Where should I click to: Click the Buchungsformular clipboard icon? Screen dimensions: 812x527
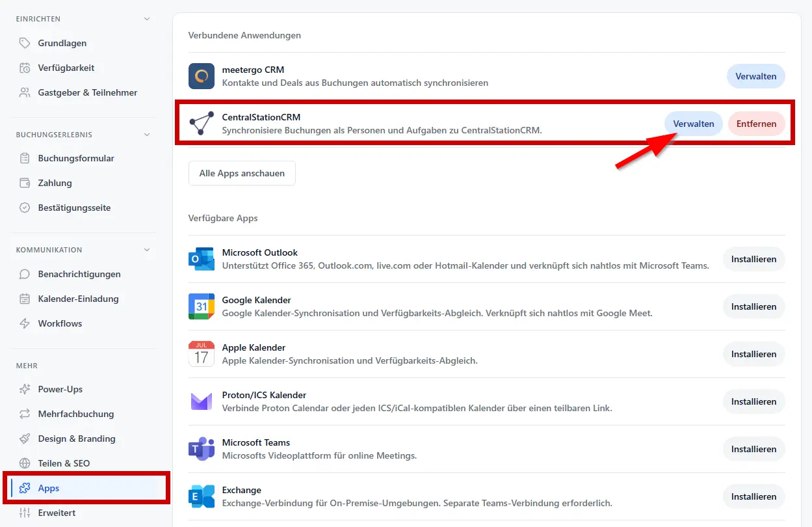click(25, 158)
